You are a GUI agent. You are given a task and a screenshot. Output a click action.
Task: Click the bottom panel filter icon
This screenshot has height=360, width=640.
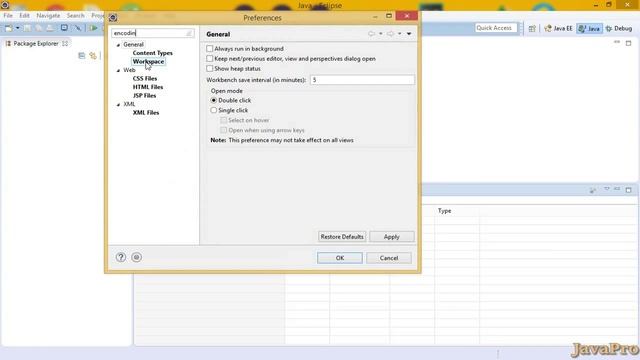coord(593,190)
